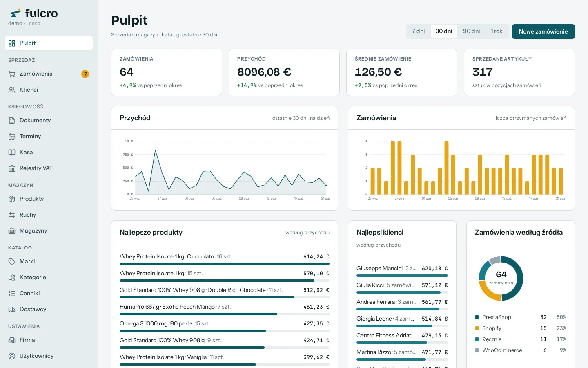Select the 1 rok period
Screen dimensions: 588x368
[497, 31]
